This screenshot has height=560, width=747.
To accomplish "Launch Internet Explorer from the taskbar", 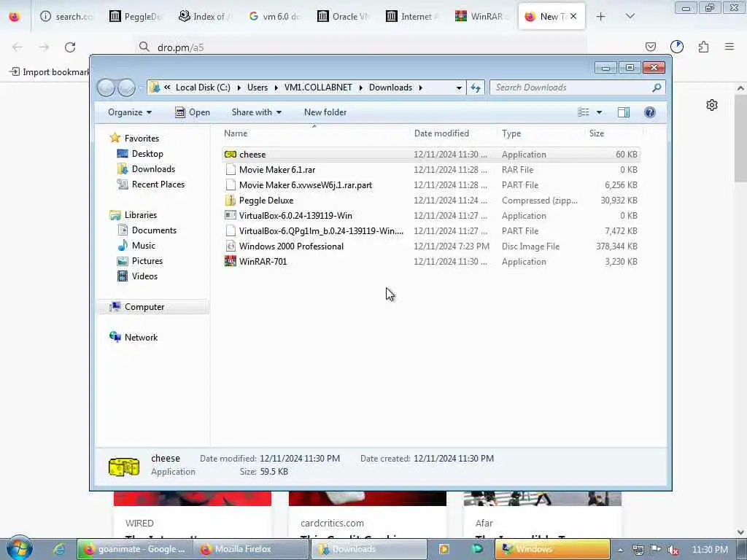I will [58, 549].
